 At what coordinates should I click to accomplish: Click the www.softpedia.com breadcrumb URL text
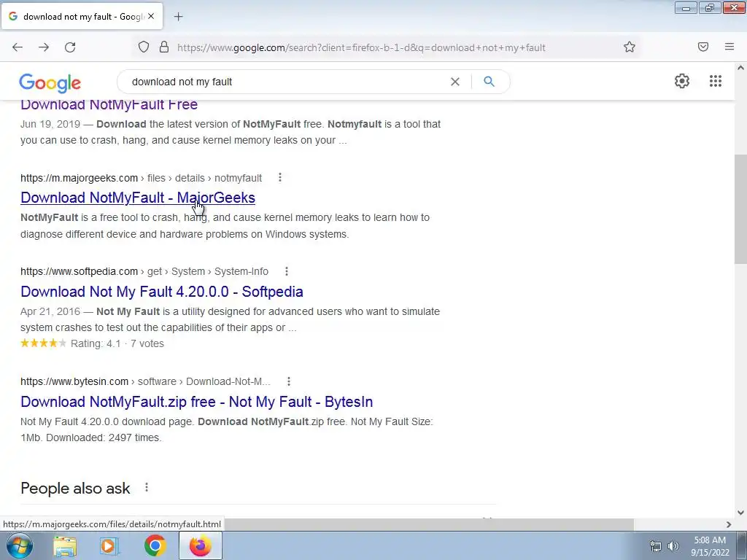(x=79, y=271)
